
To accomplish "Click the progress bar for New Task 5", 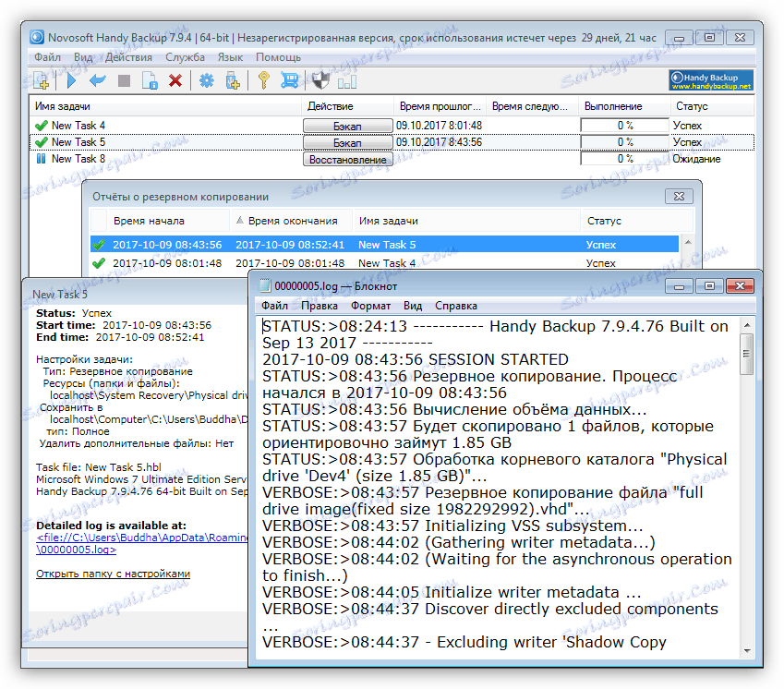I will click(x=624, y=142).
